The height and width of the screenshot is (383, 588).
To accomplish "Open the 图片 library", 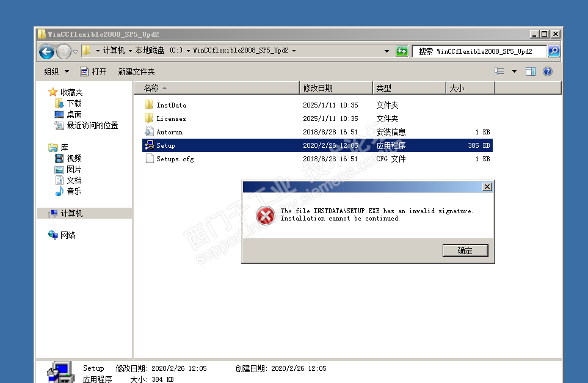I will tap(74, 169).
